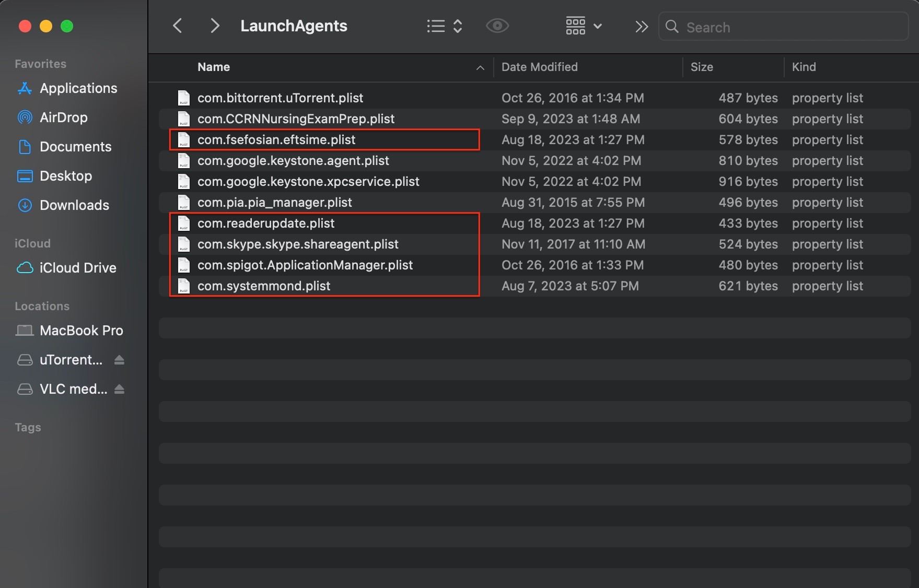Image resolution: width=919 pixels, height=588 pixels.
Task: Click the iCloud section header
Action: tap(33, 243)
